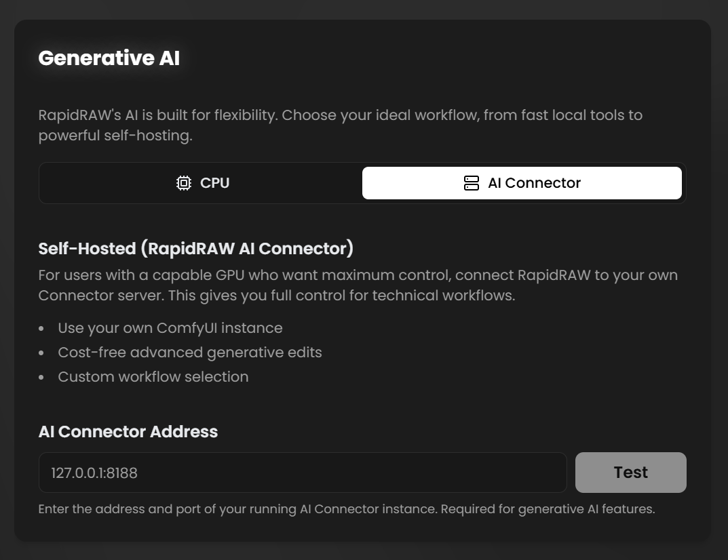The width and height of the screenshot is (728, 560).
Task: Click the CPU chip icon
Action: tap(184, 183)
